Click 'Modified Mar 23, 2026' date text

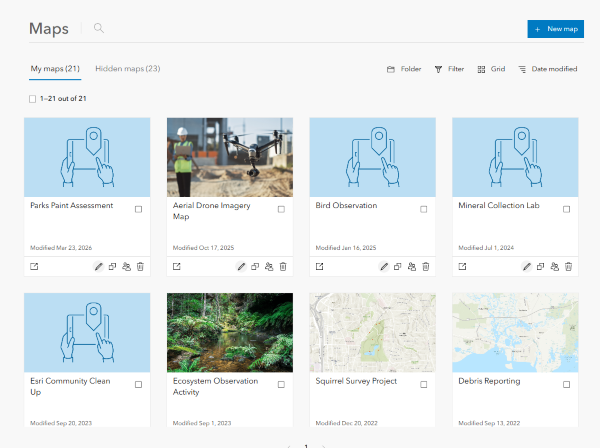tap(61, 248)
